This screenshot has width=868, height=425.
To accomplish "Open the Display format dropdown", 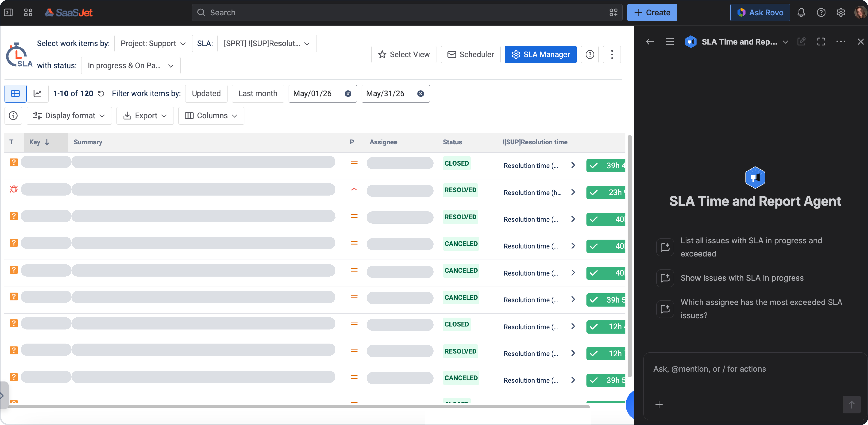I will pos(69,116).
